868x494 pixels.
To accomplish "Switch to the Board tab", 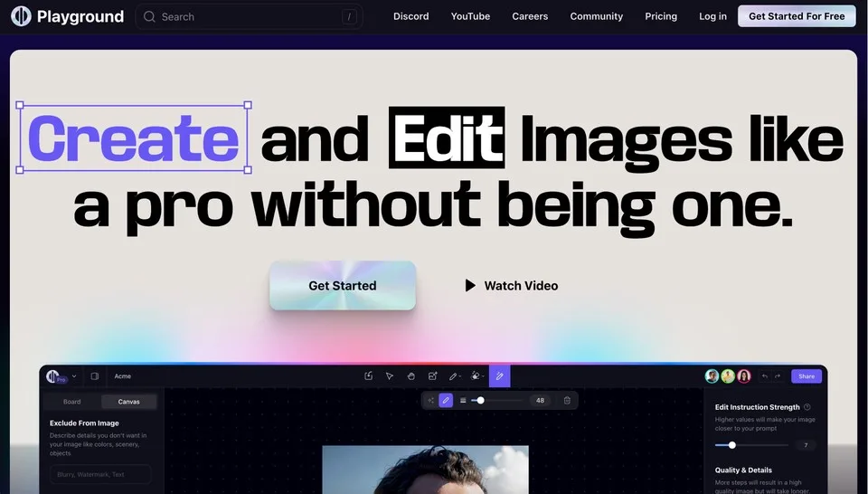I will [72, 402].
